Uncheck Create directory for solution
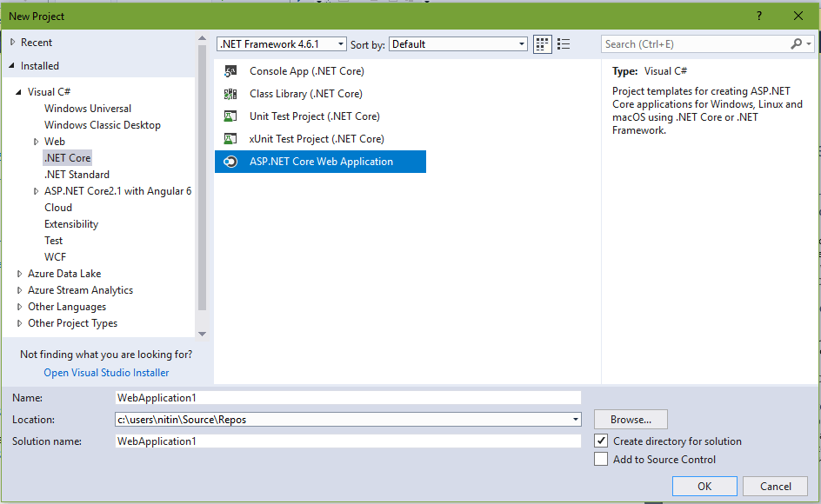This screenshot has width=821, height=504. tap(601, 441)
